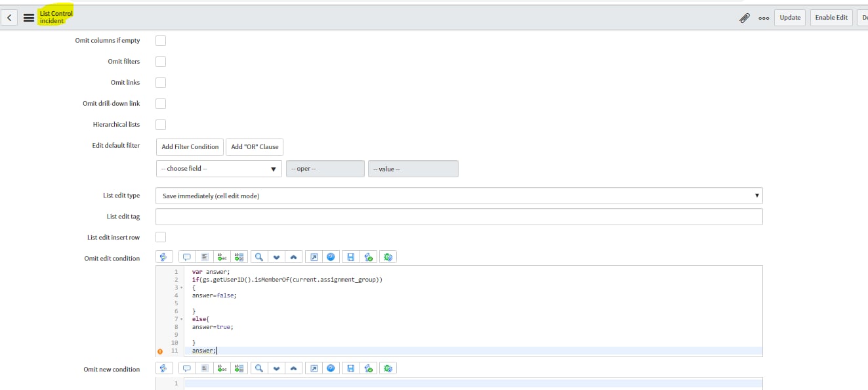Click into the List edit tag field
Image resolution: width=868 pixels, height=390 pixels.
[x=459, y=217]
